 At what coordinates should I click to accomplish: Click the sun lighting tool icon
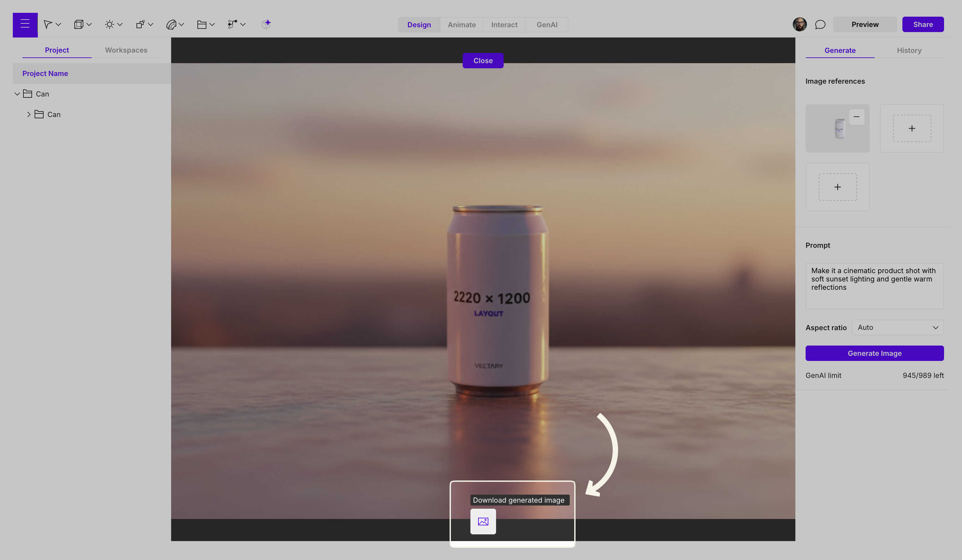point(109,24)
